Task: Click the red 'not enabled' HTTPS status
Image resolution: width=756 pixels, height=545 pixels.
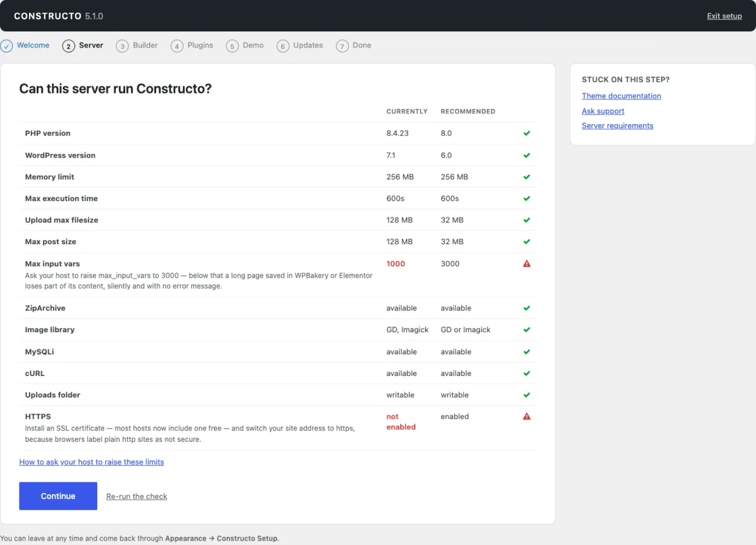Action: pyautogui.click(x=401, y=422)
